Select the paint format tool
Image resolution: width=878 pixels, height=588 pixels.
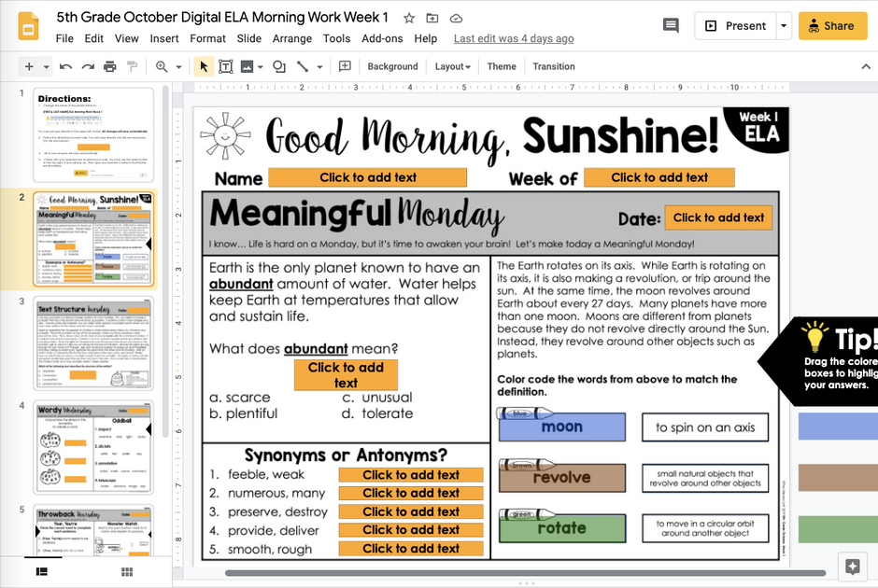pos(130,66)
